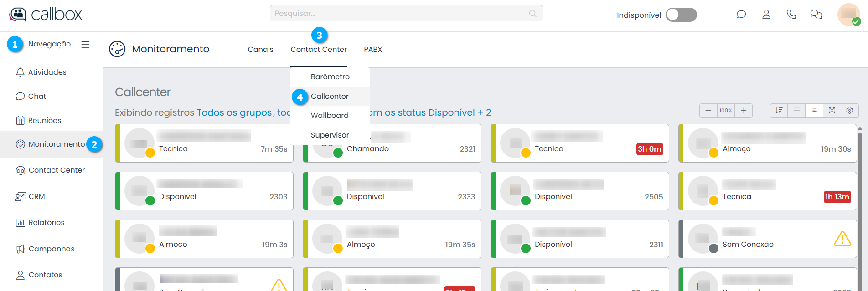Viewport: 868px width, 291px height.
Task: Open the gear settings icon in toolbar
Action: click(x=850, y=111)
